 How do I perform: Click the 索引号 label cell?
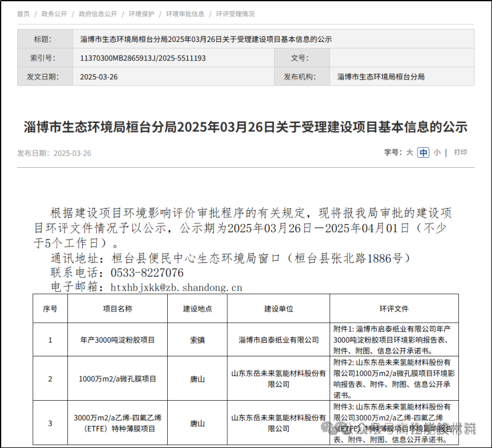45,58
